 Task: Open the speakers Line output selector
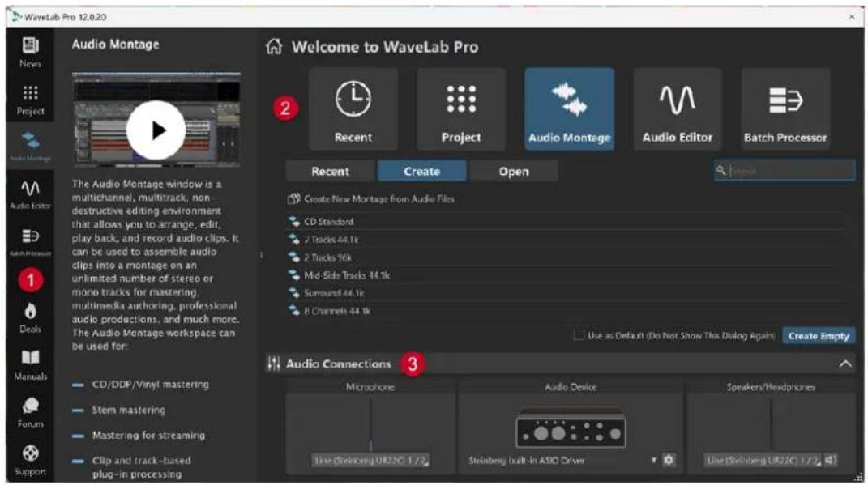pyautogui.click(x=763, y=460)
